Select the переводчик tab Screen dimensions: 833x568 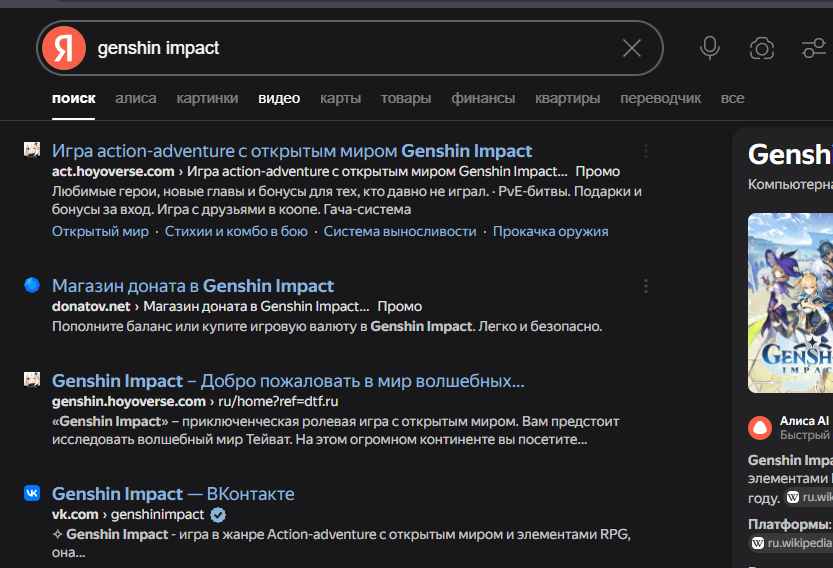click(660, 98)
